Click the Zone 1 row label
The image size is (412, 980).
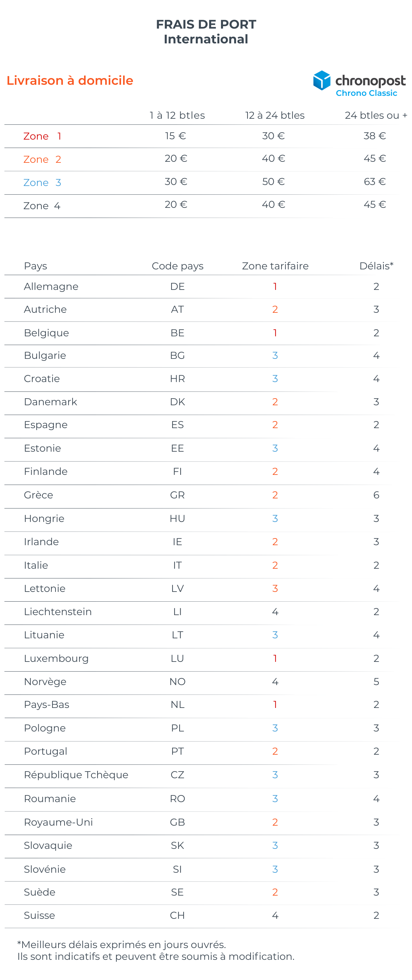[x=42, y=136]
